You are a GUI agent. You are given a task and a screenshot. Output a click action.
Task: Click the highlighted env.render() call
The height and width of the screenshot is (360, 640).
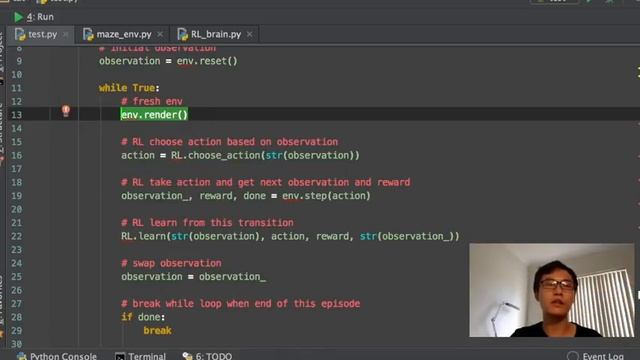coord(154,115)
